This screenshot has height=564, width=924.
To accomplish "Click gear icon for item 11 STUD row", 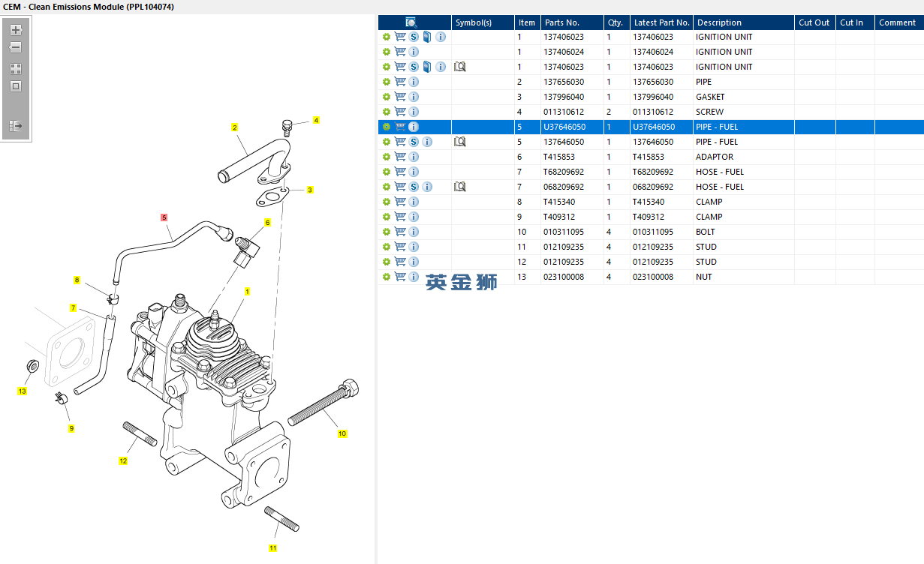I will (387, 247).
